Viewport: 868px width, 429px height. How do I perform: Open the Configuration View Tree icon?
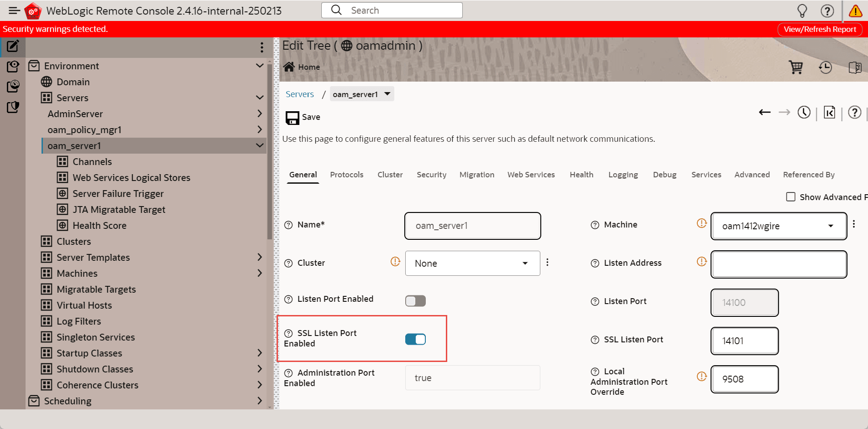tap(13, 67)
